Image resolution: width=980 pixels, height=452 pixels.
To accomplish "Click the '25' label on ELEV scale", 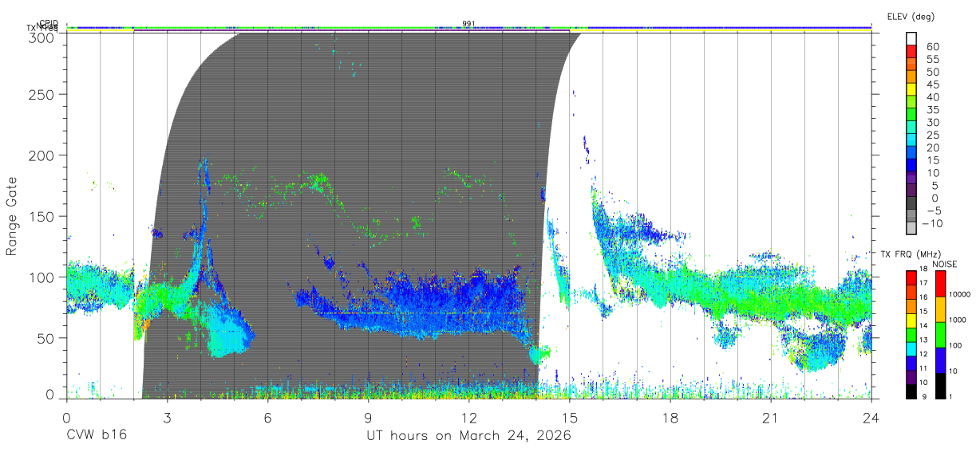I will tap(932, 135).
